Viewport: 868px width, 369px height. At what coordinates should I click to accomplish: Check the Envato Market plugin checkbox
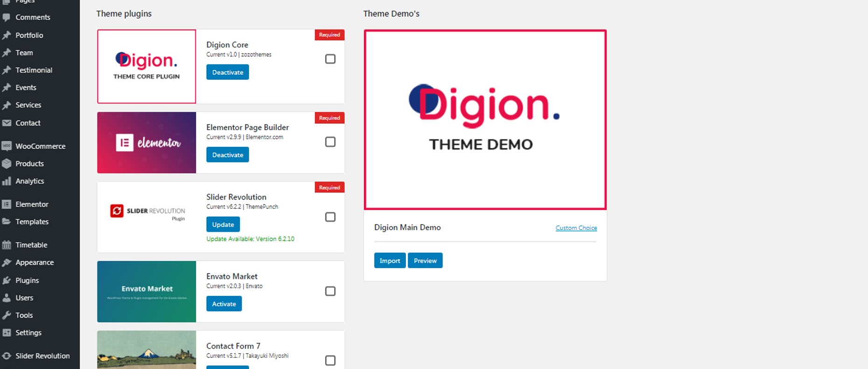pyautogui.click(x=330, y=291)
